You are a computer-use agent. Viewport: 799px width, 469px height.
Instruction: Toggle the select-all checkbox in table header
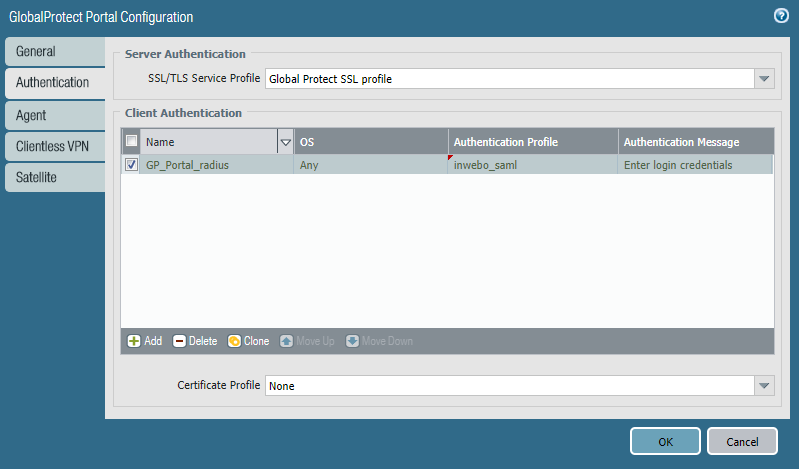pos(131,142)
